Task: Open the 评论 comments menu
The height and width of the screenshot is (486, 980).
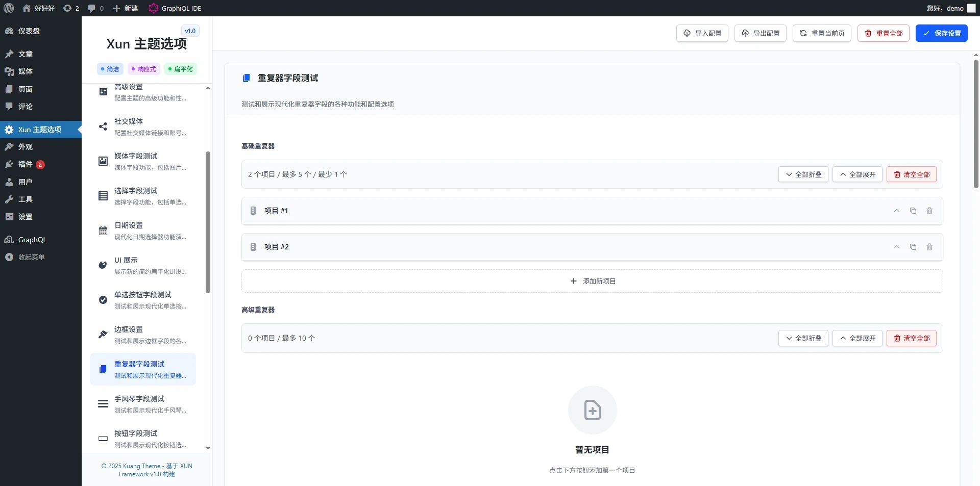Action: click(x=41, y=107)
